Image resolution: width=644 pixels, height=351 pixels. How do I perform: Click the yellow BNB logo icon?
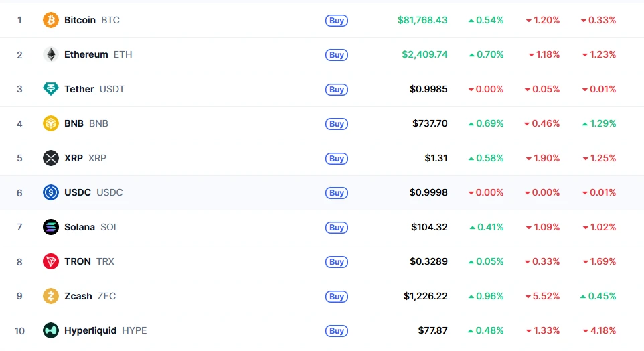[50, 123]
